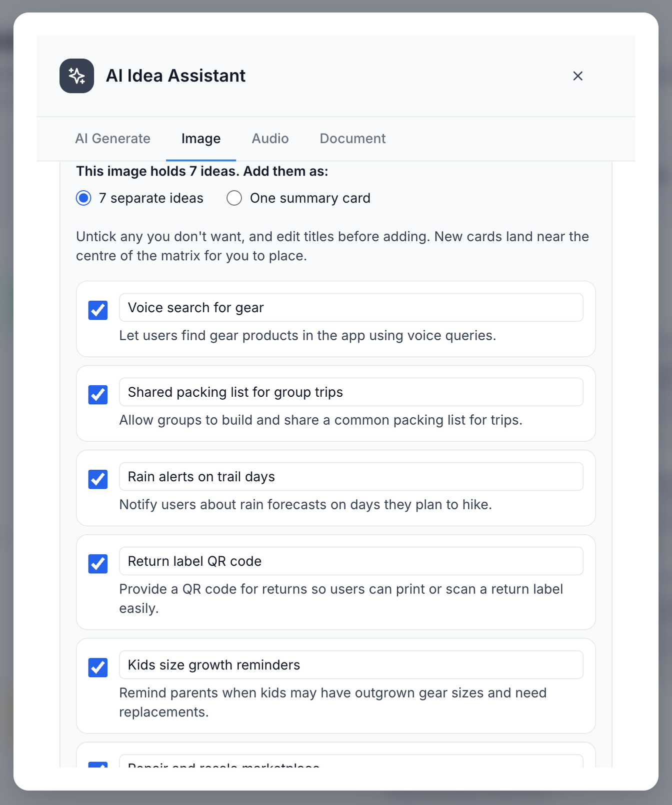
Task: Click the description 'Allow groups to build and share'
Action: pos(320,420)
